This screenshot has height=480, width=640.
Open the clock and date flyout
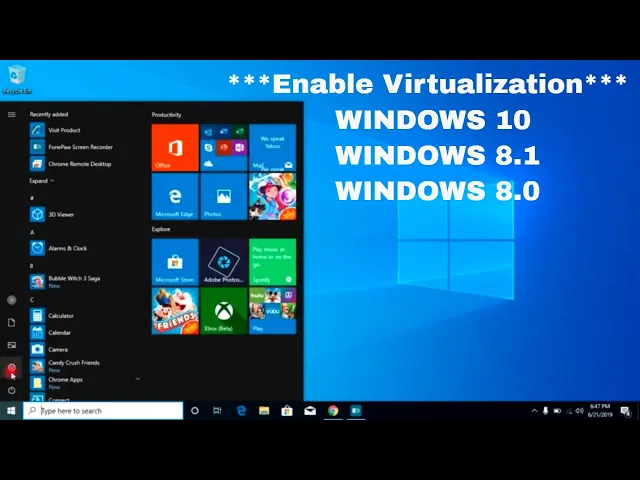pyautogui.click(x=600, y=411)
